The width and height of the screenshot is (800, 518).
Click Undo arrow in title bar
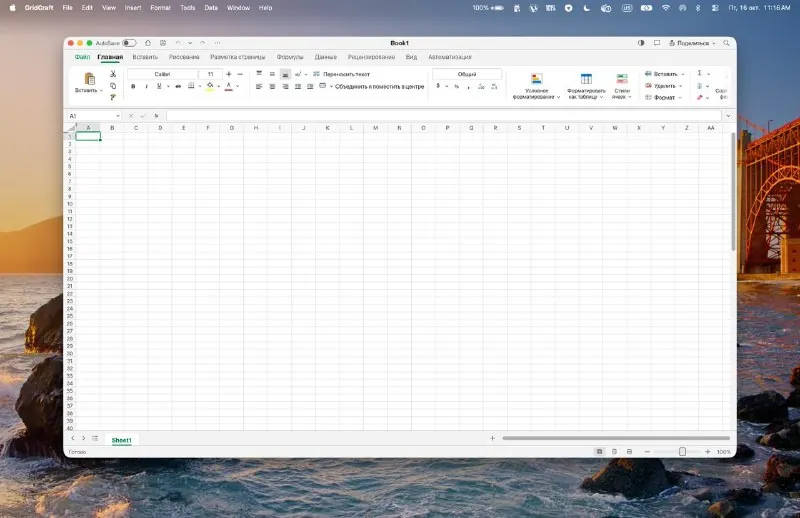pos(178,43)
